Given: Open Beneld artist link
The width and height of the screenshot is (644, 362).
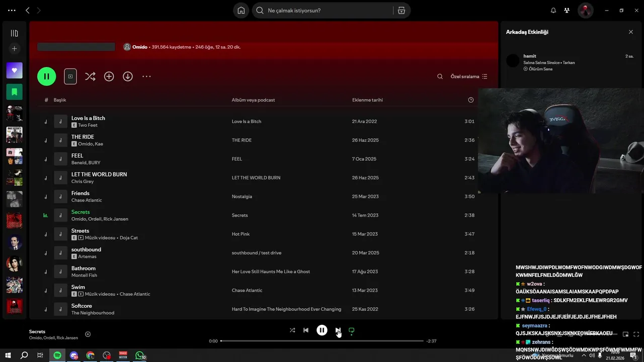Looking at the screenshot, I should click(x=78, y=163).
